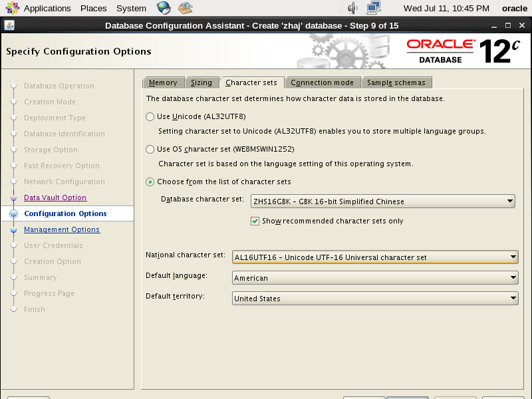Close the Database Configuration Assistant window
The image size is (532, 399).
(x=522, y=25)
